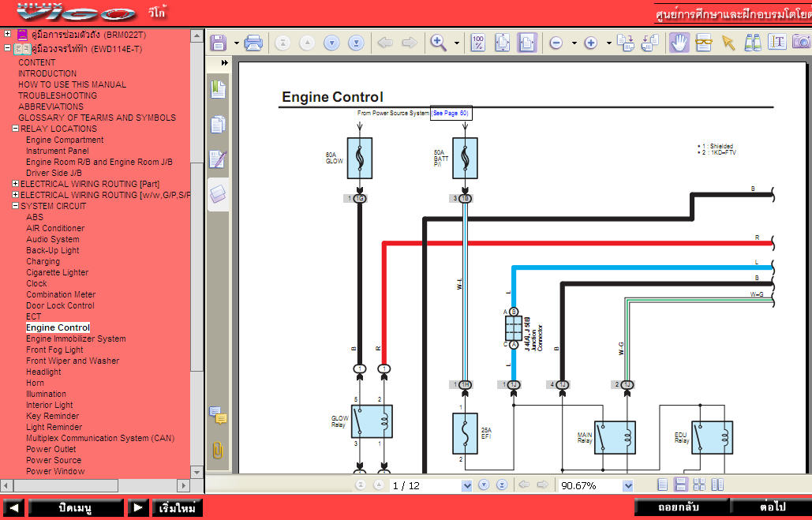Go to next page using toolbar down arrow
The height and width of the screenshot is (520, 812).
click(331, 43)
